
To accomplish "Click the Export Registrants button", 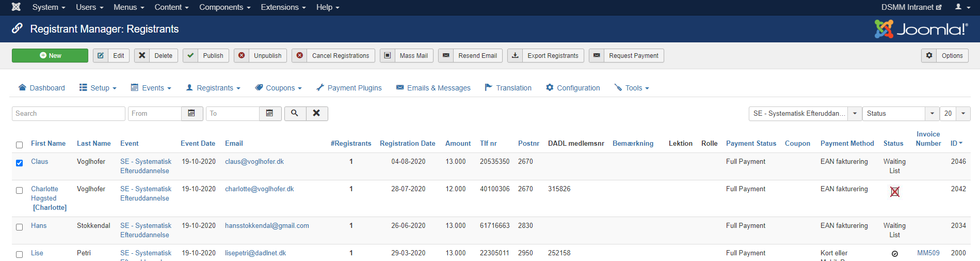I will click(x=545, y=56).
